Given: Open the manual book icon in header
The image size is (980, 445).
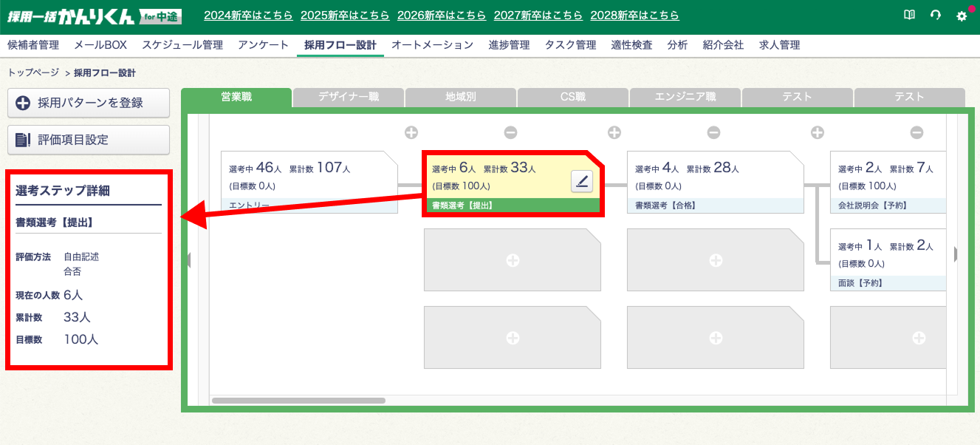Looking at the screenshot, I should (x=909, y=16).
